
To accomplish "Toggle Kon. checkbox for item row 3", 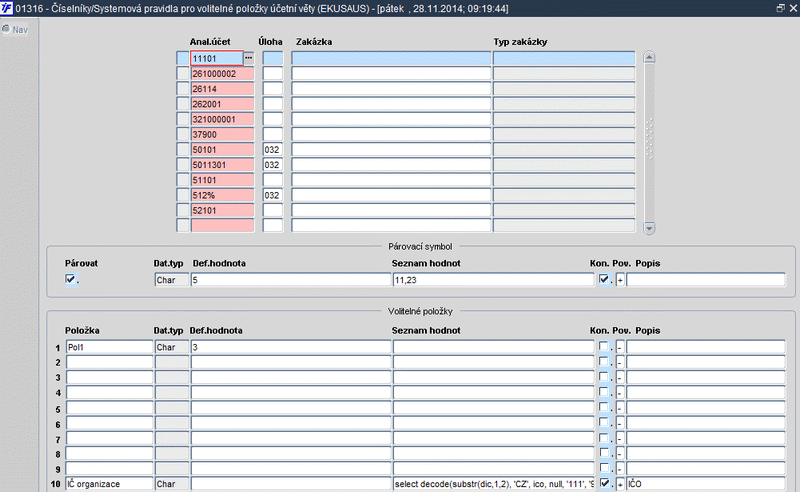I will point(604,377).
